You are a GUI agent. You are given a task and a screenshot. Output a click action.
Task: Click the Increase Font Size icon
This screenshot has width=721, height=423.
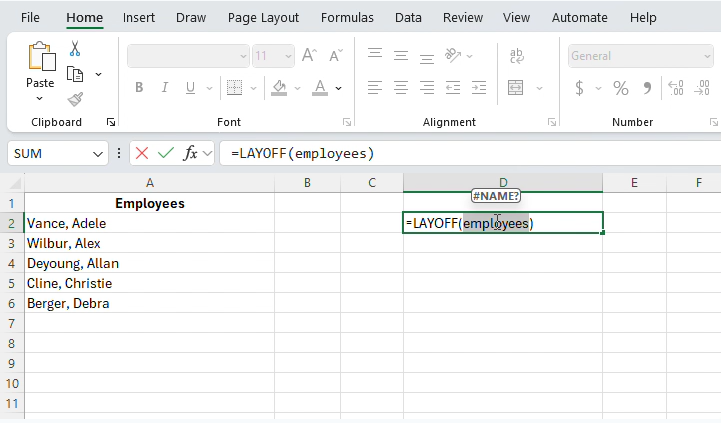point(309,56)
